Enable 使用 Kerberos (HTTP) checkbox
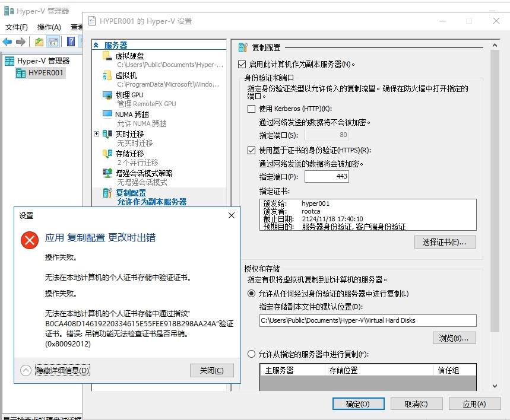The image size is (510, 420). click(x=251, y=109)
